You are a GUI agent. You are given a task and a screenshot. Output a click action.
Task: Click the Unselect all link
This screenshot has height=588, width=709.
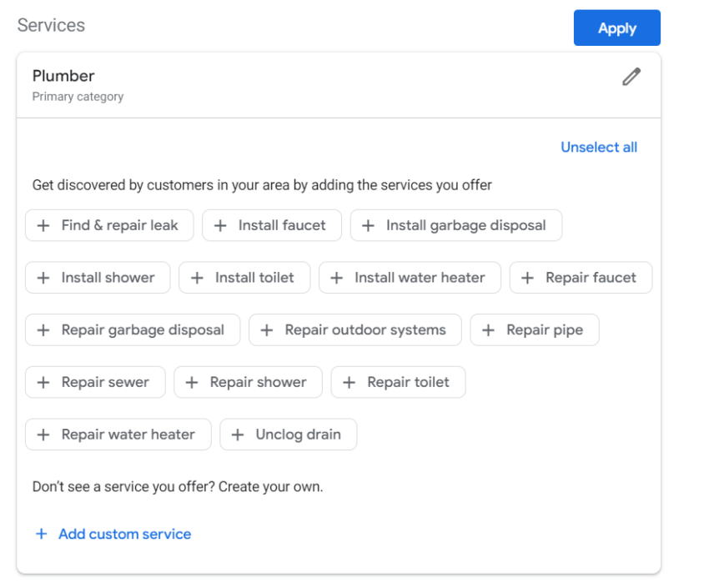[x=598, y=148]
